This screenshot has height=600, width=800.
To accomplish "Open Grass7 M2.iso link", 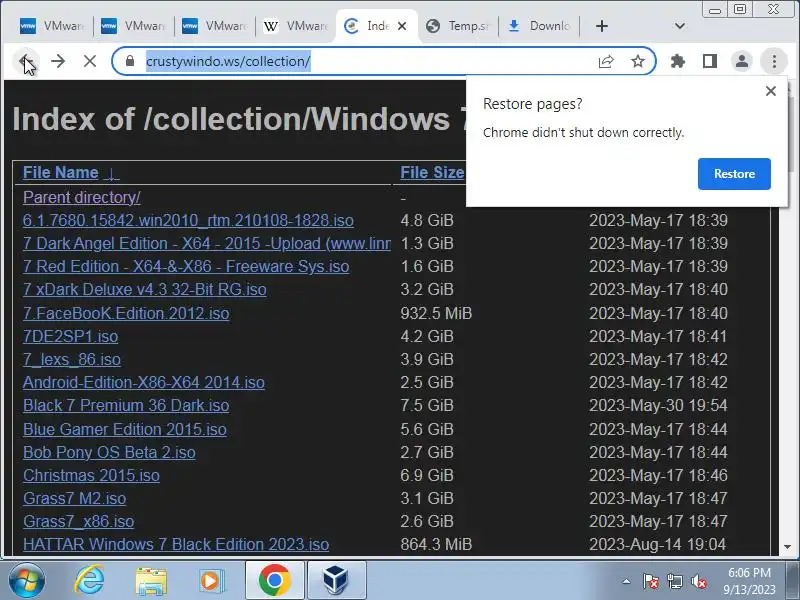I will click(74, 498).
